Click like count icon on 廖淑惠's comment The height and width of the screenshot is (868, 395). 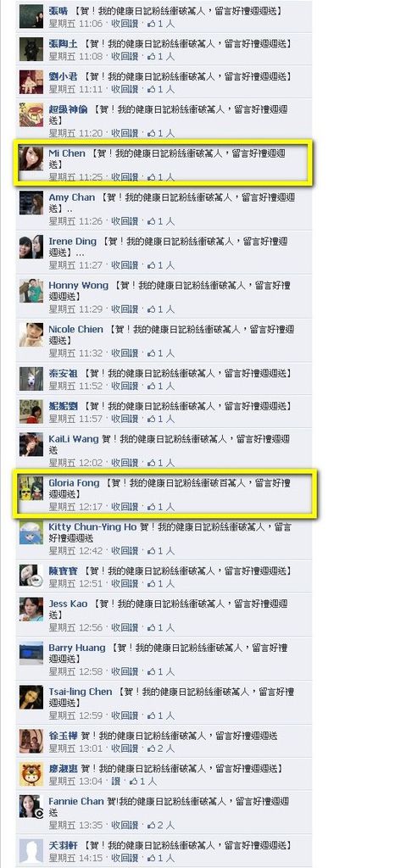pos(134,781)
